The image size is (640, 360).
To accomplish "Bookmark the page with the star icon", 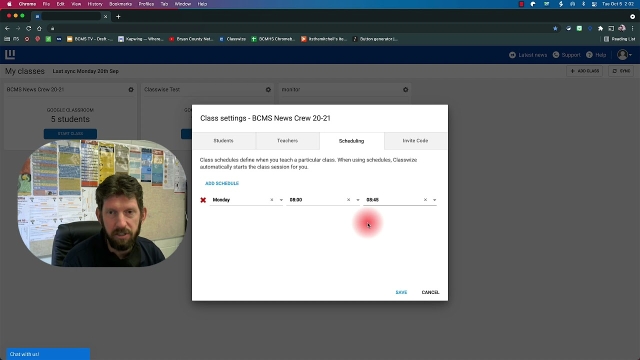I will pyautogui.click(x=555, y=28).
